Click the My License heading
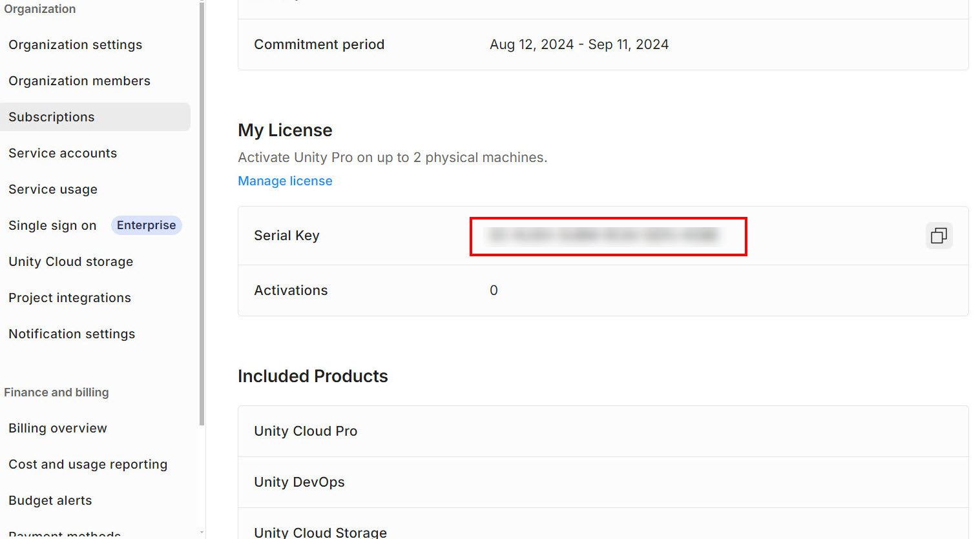980x539 pixels. click(285, 130)
